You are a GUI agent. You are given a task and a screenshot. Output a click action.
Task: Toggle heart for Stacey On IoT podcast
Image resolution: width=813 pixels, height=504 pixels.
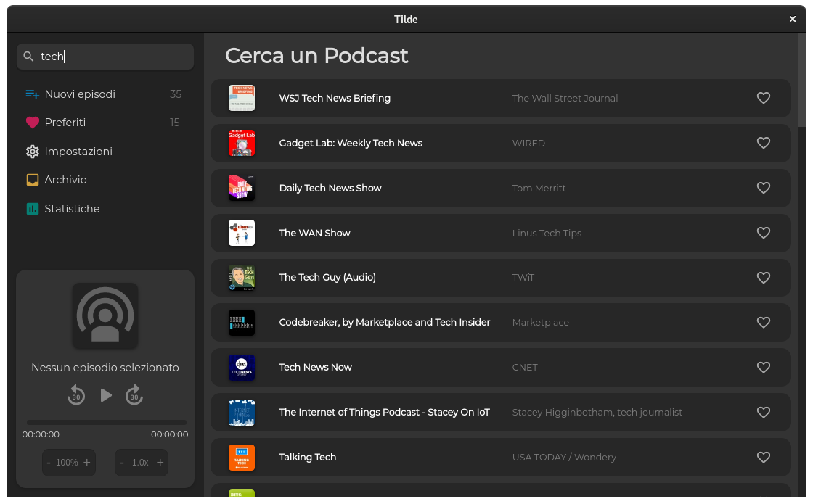click(x=763, y=413)
